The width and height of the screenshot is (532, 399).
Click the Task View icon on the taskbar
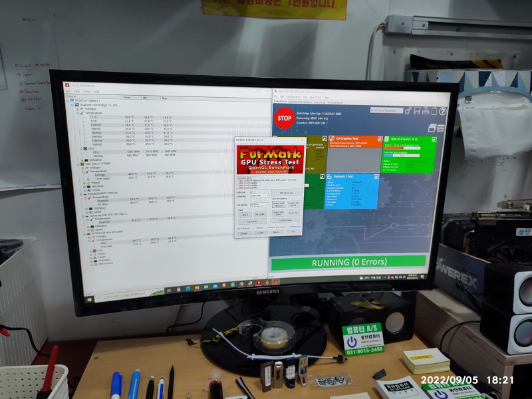tap(170, 291)
